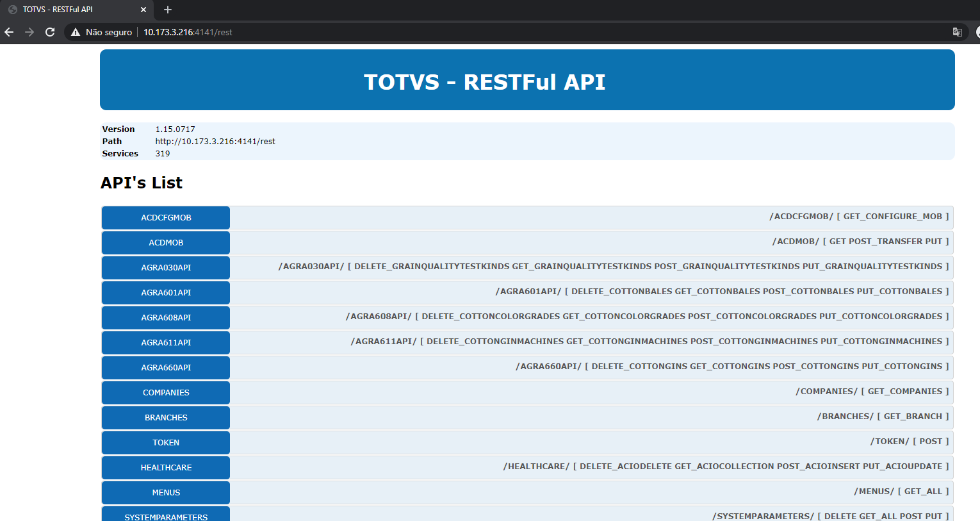This screenshot has height=521, width=980.
Task: Click the /COMPANIES/ GET_COMPANIES endpoint text
Action: pyautogui.click(x=872, y=392)
